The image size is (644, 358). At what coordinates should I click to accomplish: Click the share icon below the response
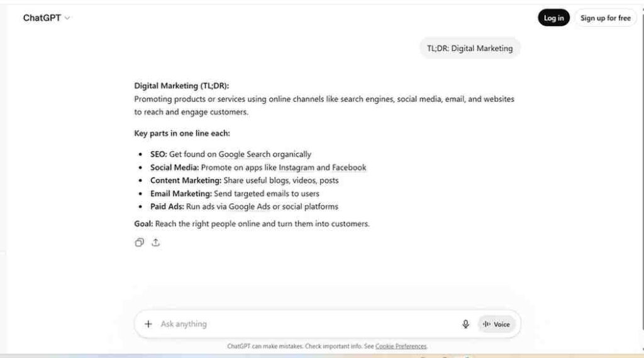tap(156, 242)
